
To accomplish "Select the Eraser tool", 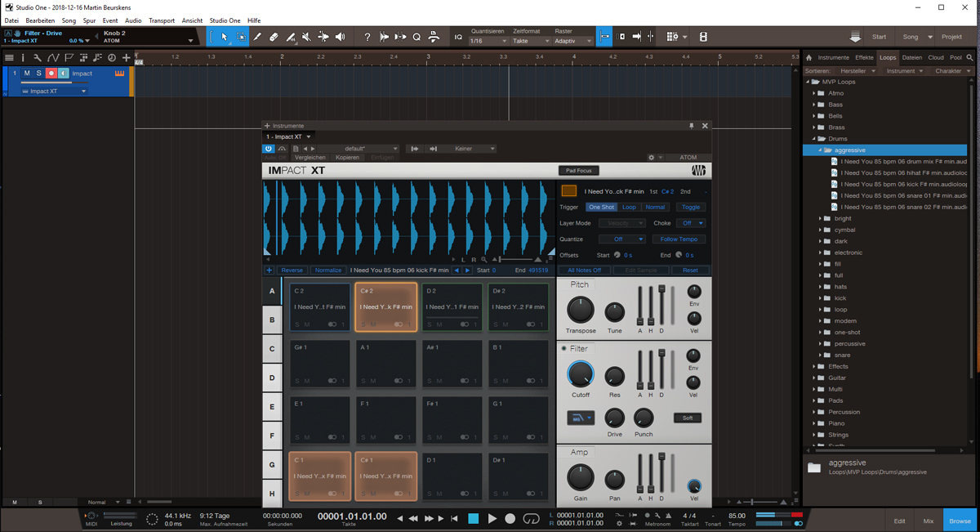I will pos(274,37).
